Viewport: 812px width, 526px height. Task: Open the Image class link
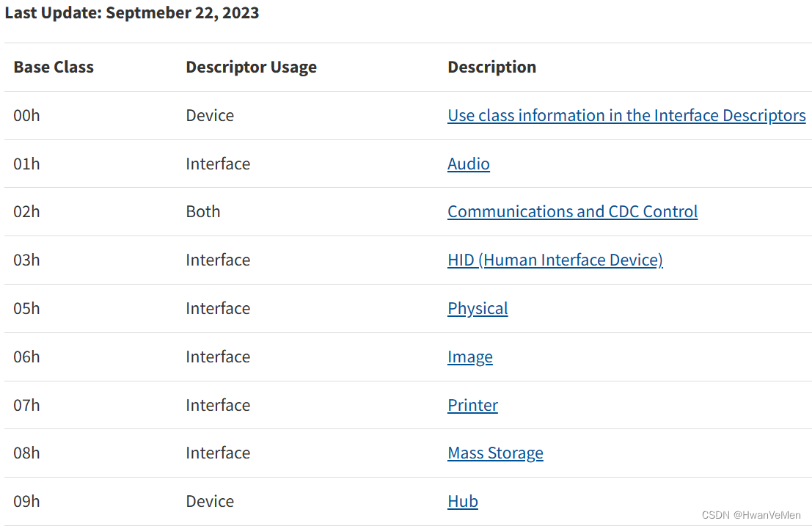pyautogui.click(x=470, y=357)
